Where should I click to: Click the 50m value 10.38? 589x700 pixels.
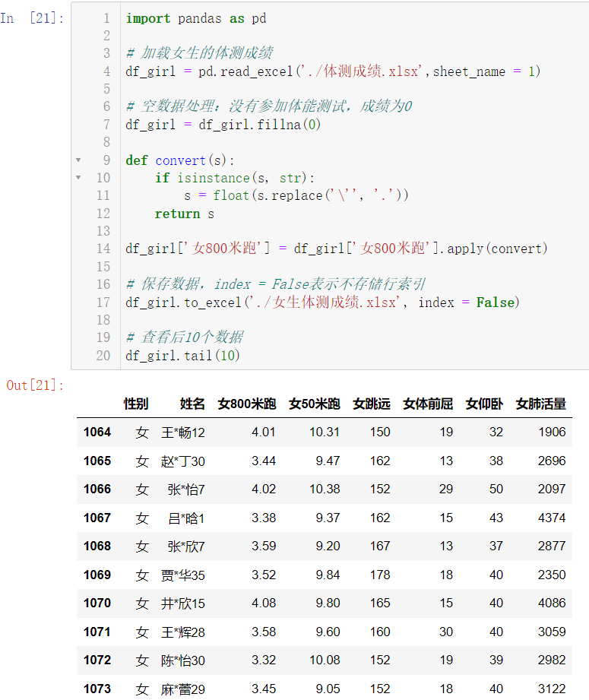(x=325, y=489)
